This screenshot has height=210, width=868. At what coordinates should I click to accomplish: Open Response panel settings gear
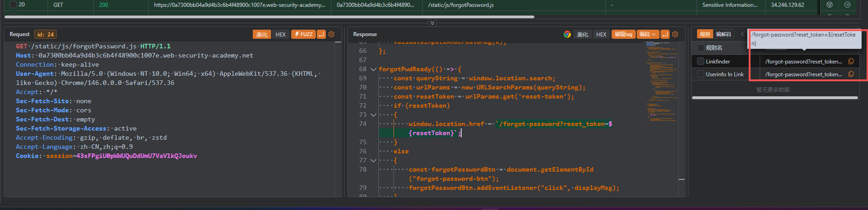coord(675,34)
